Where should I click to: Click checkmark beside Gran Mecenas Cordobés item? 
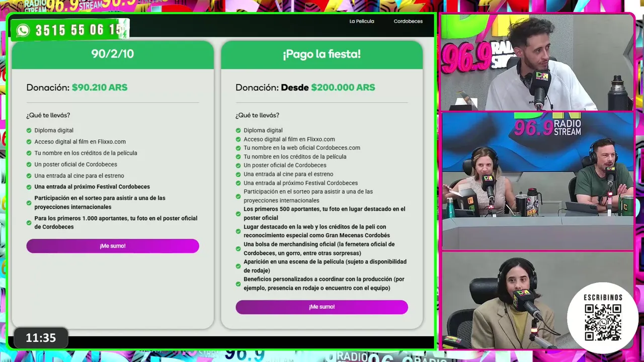[x=238, y=231]
